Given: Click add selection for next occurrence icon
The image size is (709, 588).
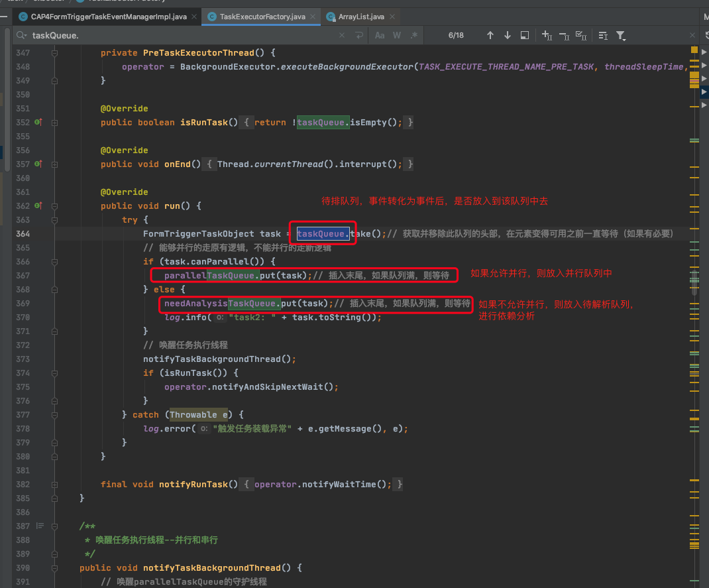Looking at the screenshot, I should pyautogui.click(x=547, y=35).
